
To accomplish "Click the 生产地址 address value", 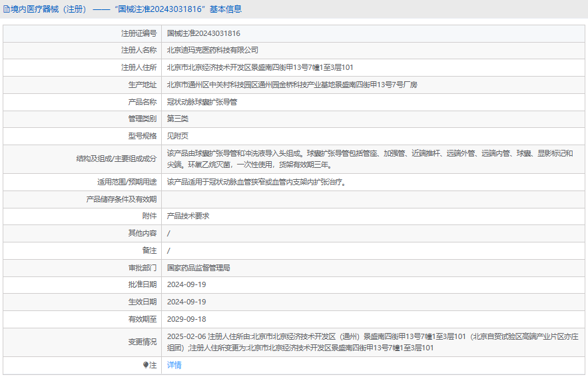I will coord(292,85).
